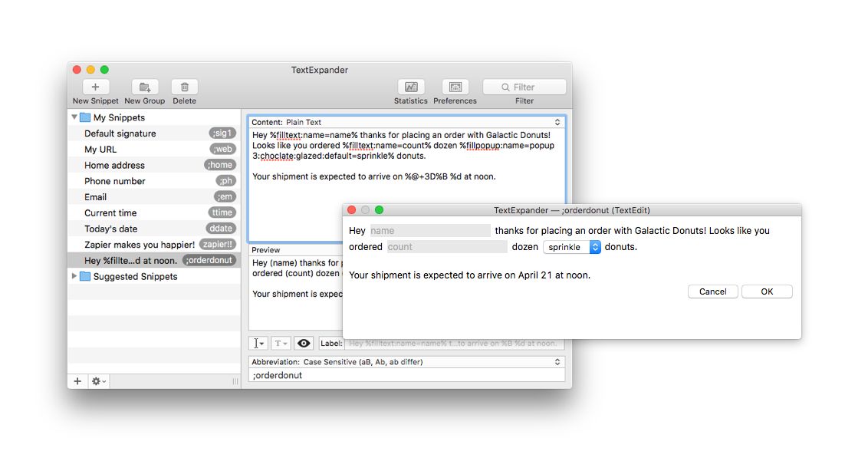Click OK in the fill-in dialog

point(767,291)
